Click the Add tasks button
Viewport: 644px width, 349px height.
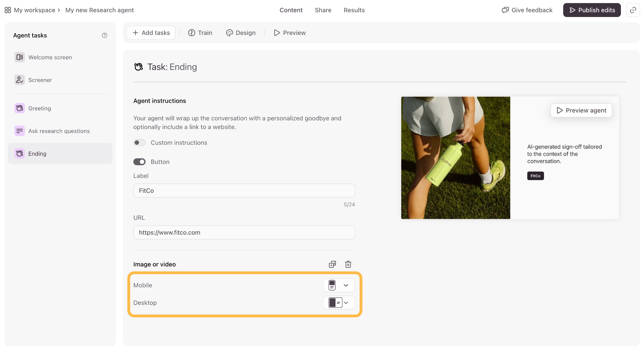tap(151, 33)
